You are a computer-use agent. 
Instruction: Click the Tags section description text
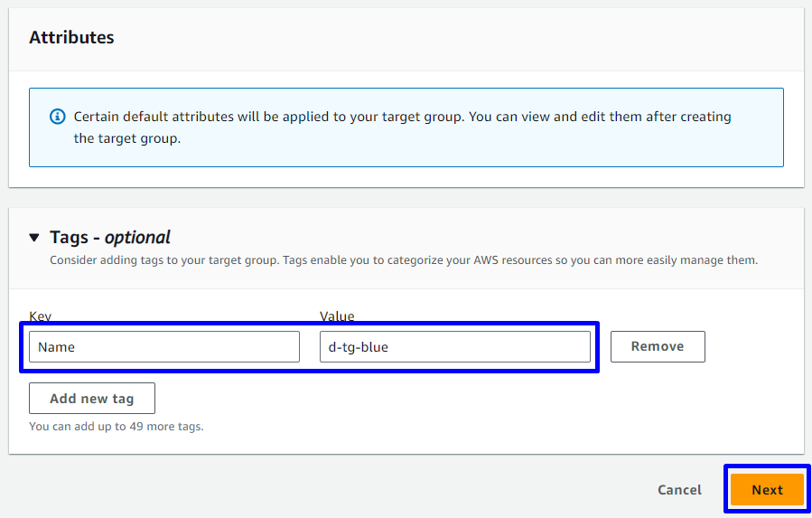403,260
